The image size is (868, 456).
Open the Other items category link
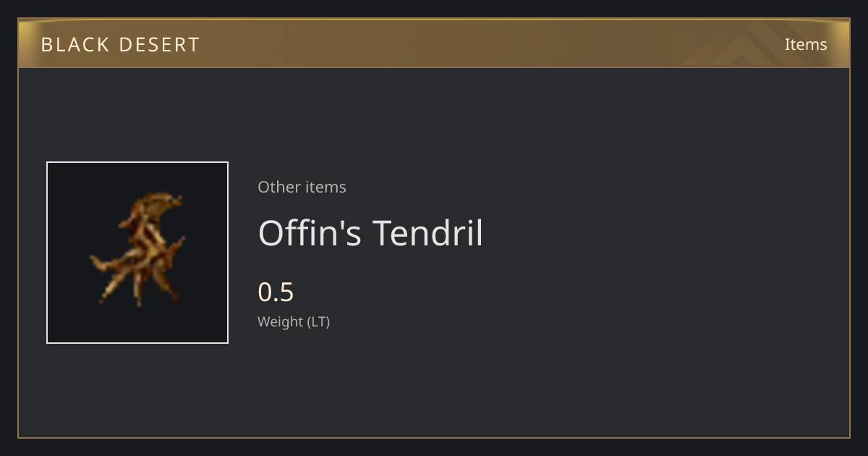click(302, 187)
